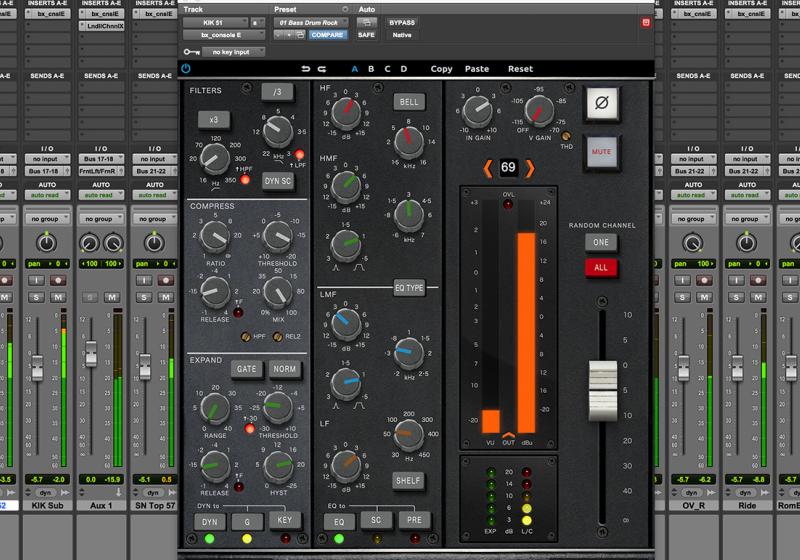Open KIK Sub track's no group dropdown
This screenshot has width=800, height=560.
point(47,219)
